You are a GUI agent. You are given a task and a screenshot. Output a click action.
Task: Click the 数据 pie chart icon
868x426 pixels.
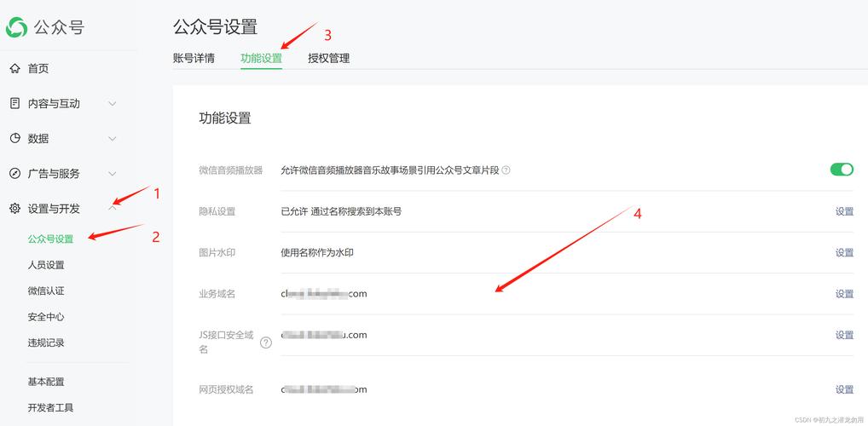[14, 138]
